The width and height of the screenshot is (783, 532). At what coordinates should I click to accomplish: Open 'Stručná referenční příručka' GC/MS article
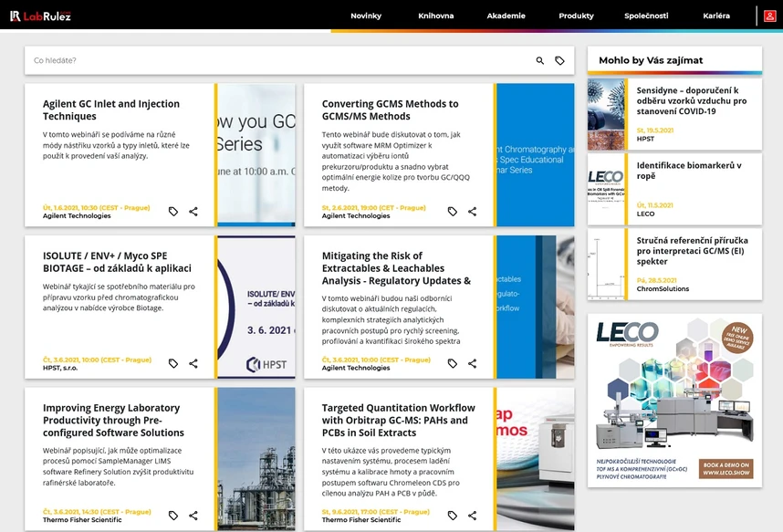coord(692,251)
